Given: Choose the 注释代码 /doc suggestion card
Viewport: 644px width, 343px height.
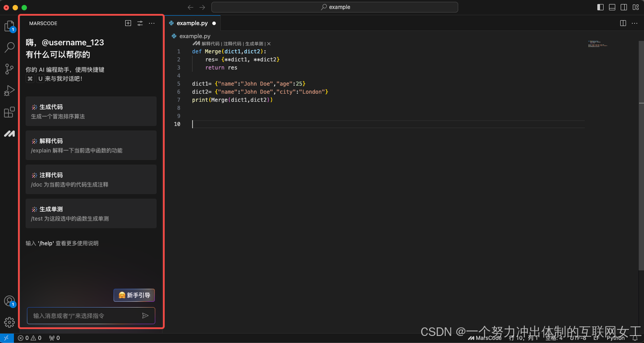Looking at the screenshot, I should click(x=91, y=180).
